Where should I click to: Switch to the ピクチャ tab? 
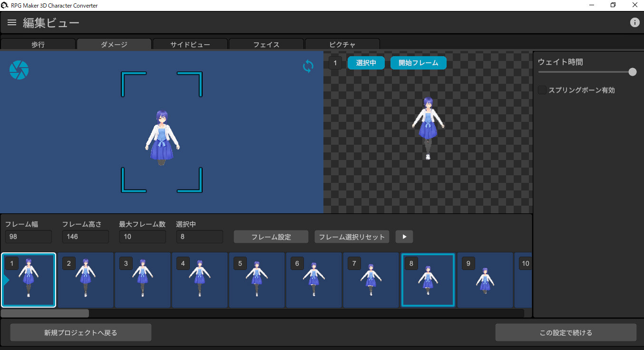click(x=342, y=44)
